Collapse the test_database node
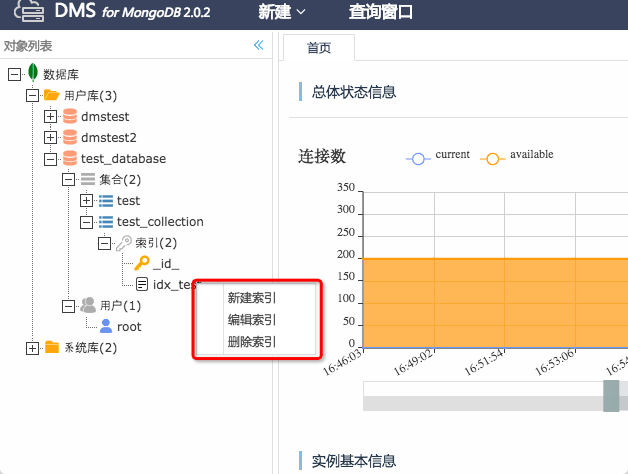 pyautogui.click(x=50, y=158)
